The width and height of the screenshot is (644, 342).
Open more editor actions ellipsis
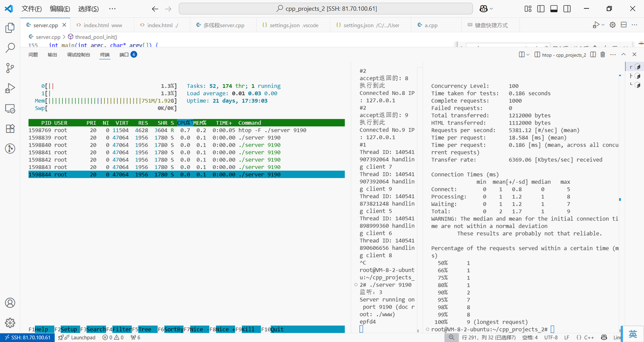635,25
